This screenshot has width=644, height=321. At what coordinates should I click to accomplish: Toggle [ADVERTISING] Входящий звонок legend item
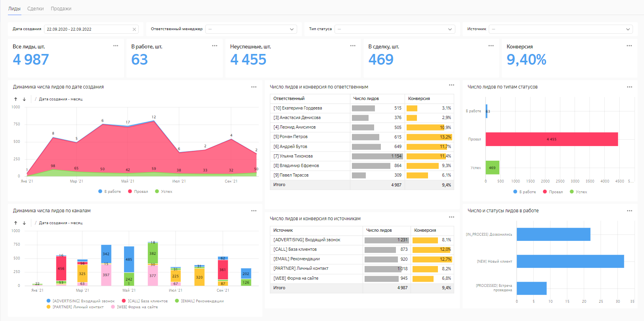click(x=80, y=301)
